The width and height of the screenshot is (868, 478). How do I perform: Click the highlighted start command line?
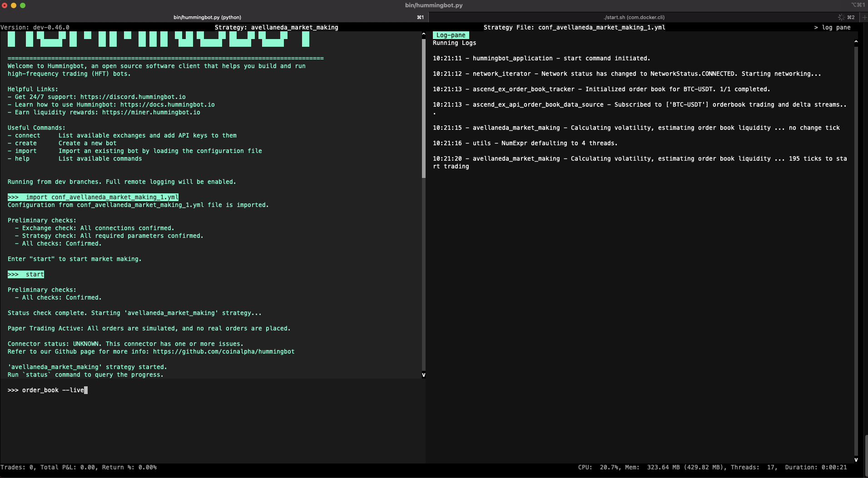tap(26, 275)
